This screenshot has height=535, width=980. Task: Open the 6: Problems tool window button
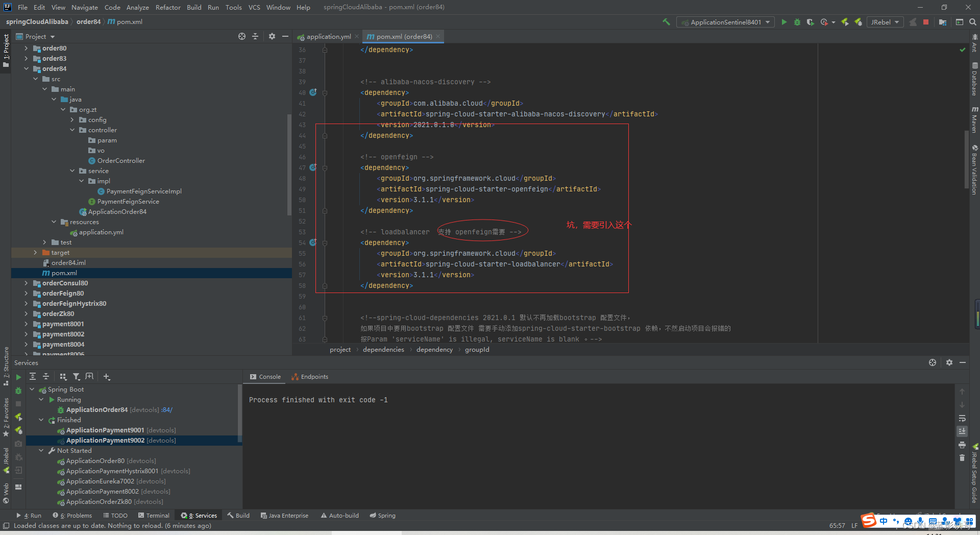(72, 515)
